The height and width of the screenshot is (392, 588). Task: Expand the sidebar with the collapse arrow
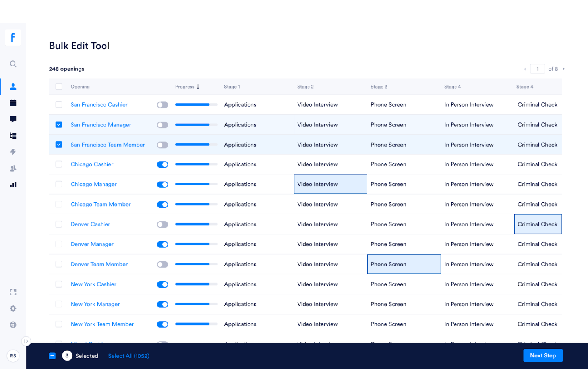point(26,341)
